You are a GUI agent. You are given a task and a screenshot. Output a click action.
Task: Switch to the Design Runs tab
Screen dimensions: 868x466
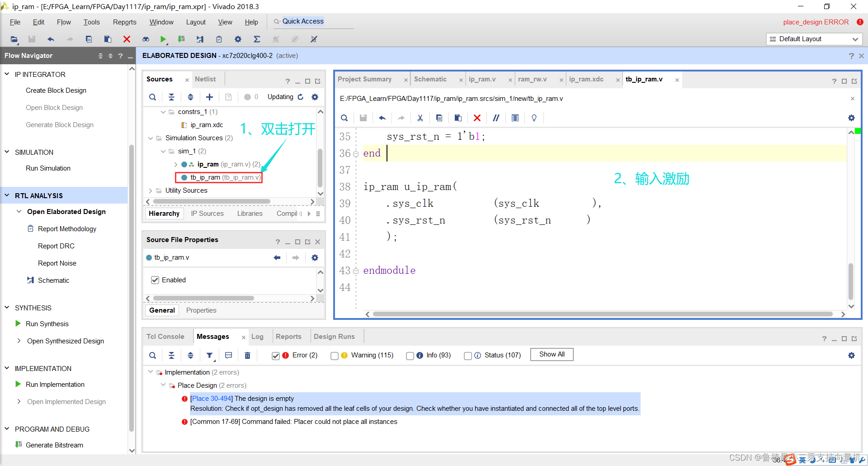(x=334, y=337)
